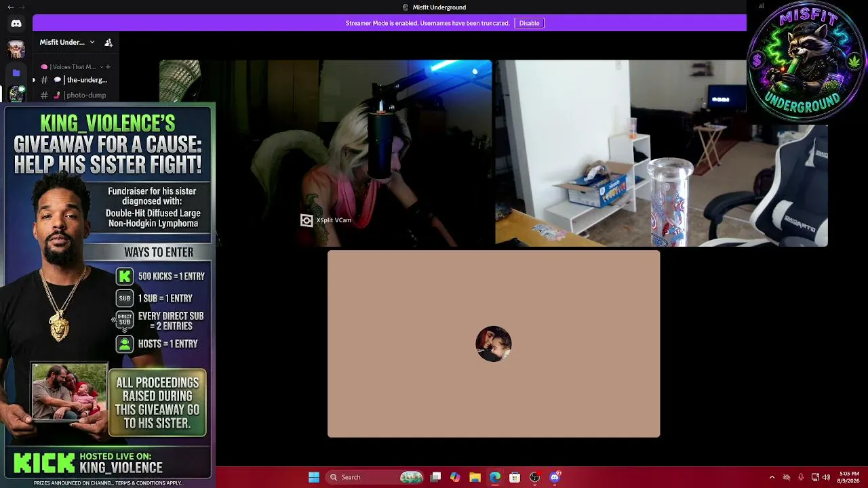
Task: Click the taskbar Search box
Action: tap(374, 477)
